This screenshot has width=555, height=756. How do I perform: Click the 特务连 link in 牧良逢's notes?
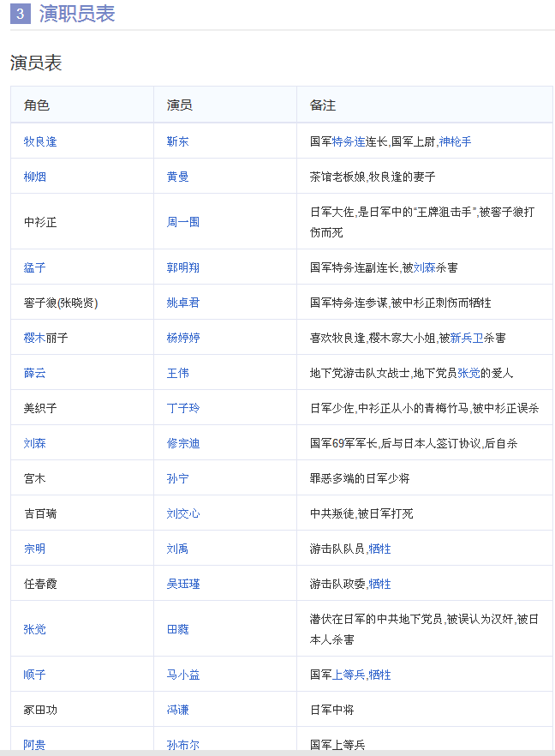click(x=349, y=141)
